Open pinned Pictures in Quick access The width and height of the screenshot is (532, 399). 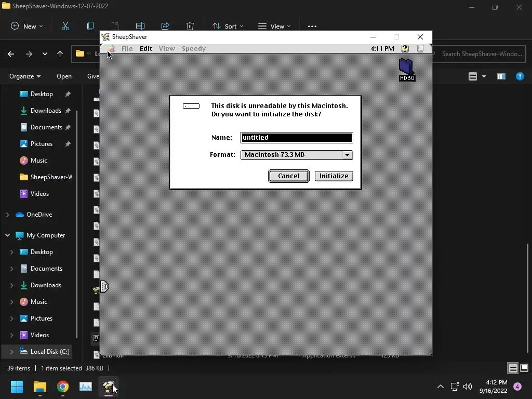coord(41,144)
